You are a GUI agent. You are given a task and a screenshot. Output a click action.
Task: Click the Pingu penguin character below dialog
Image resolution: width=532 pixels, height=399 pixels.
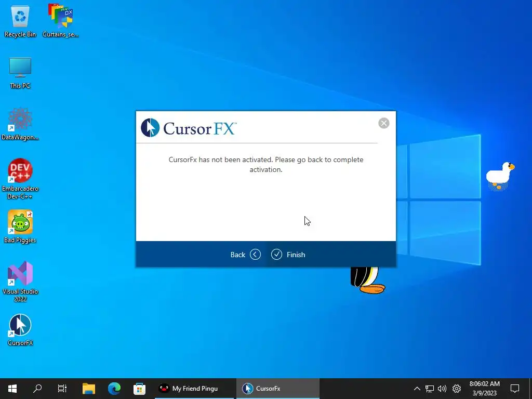(x=368, y=280)
